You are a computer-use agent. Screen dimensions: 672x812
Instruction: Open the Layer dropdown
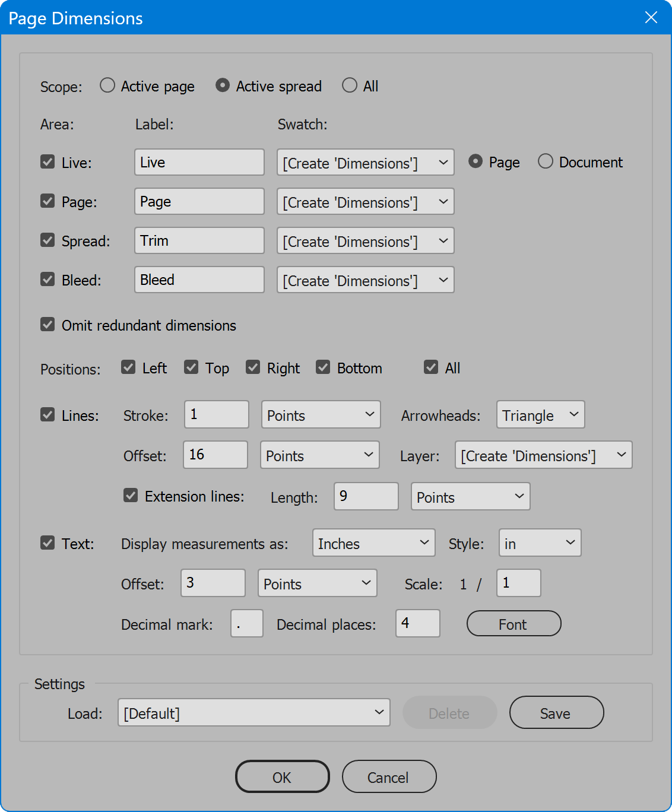544,455
